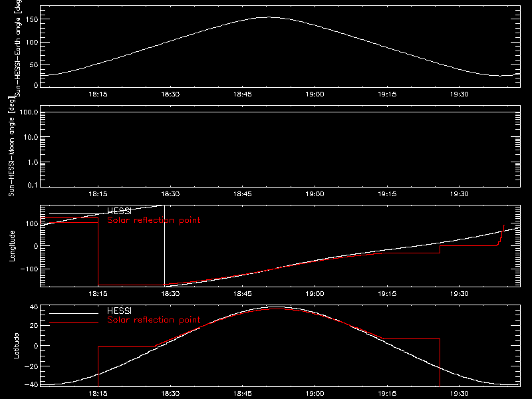
Task: Click 18:30 label under Latitude plot
Action: point(170,394)
